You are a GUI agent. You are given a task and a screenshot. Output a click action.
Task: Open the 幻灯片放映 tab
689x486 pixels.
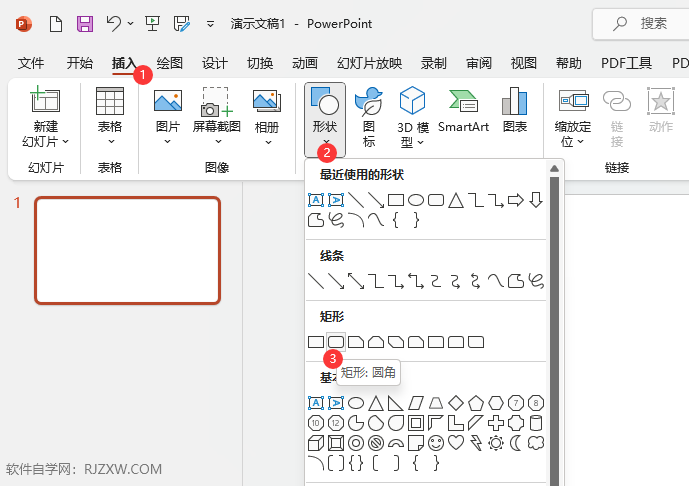click(x=370, y=63)
